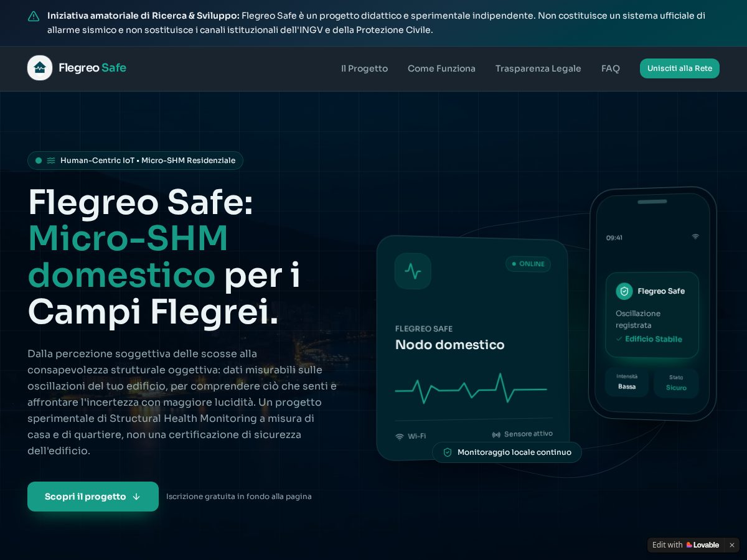Click the shield icon in Monitoraggio locale continuo badge
Screen dimensions: 747x560
point(447,452)
